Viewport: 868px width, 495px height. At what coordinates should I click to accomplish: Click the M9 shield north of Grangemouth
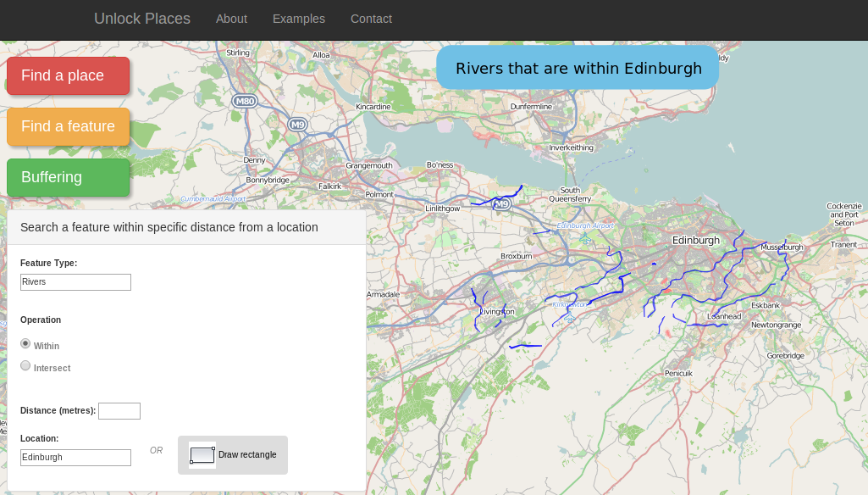pyautogui.click(x=296, y=125)
